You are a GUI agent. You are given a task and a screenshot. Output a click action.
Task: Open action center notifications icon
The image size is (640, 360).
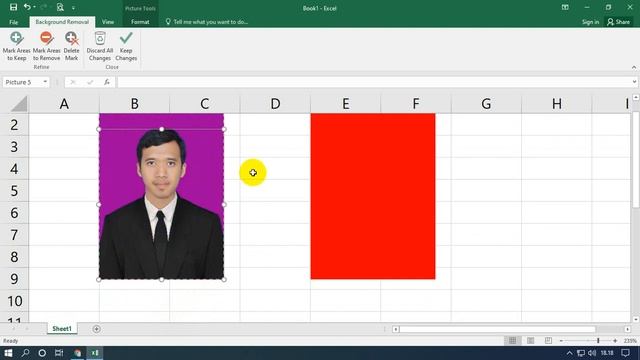tap(625, 353)
